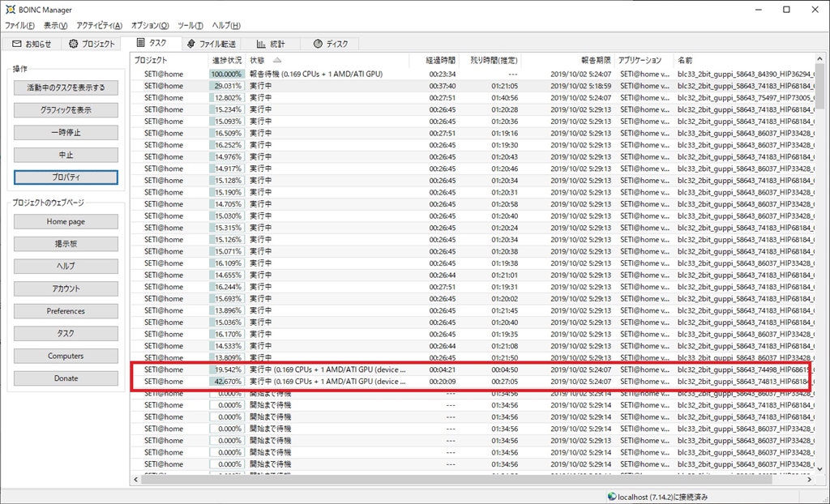This screenshot has width=830, height=504.
Task: Click the deadline 2019/10/02 5:18:59 cell
Action: tap(580, 86)
